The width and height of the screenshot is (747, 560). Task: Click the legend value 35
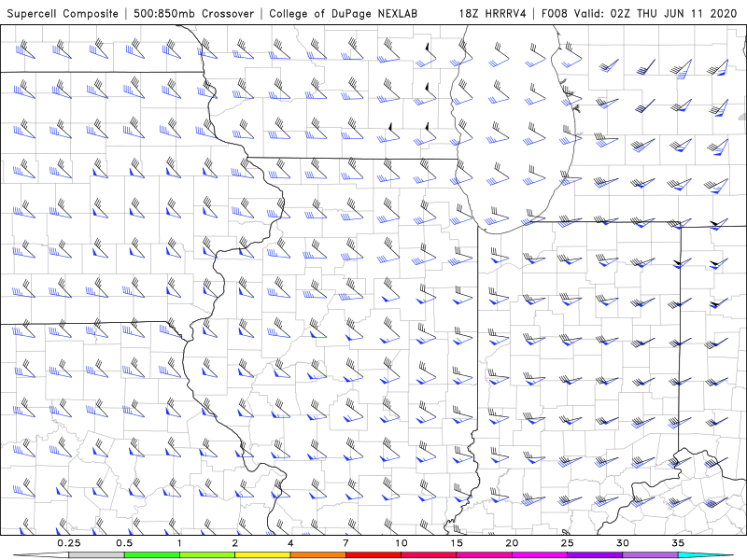[x=678, y=543]
